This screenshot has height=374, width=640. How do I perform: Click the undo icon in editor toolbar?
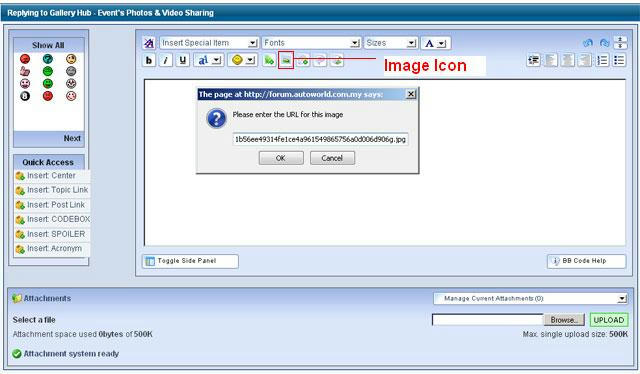588,43
